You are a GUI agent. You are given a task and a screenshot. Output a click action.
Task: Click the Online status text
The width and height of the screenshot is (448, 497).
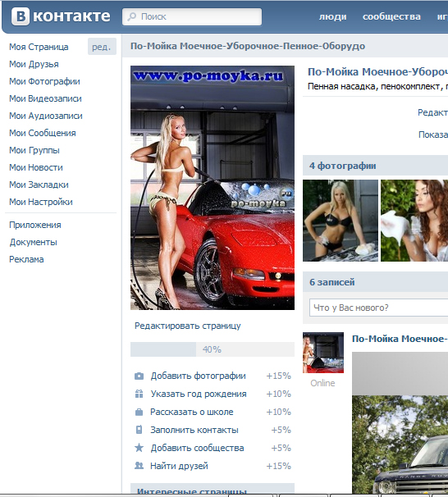(x=322, y=383)
